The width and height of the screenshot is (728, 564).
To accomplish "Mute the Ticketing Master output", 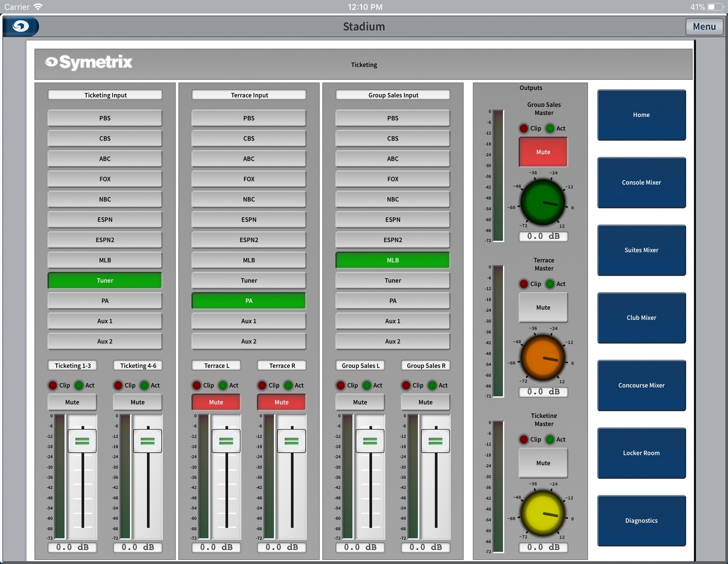I will coord(543,463).
